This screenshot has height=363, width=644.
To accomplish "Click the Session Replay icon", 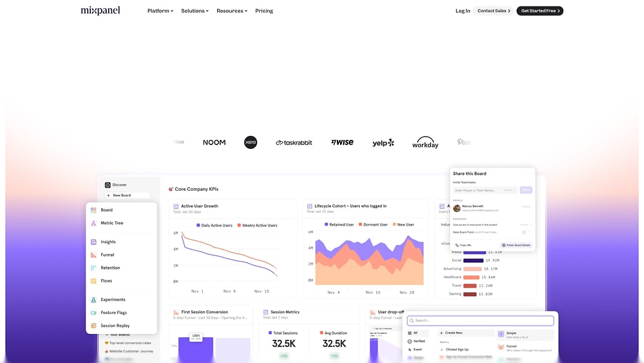I will [x=93, y=326].
